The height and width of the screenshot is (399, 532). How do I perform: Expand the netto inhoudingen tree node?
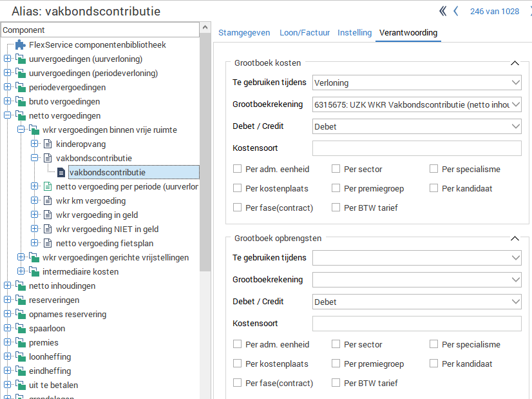pos(7,286)
